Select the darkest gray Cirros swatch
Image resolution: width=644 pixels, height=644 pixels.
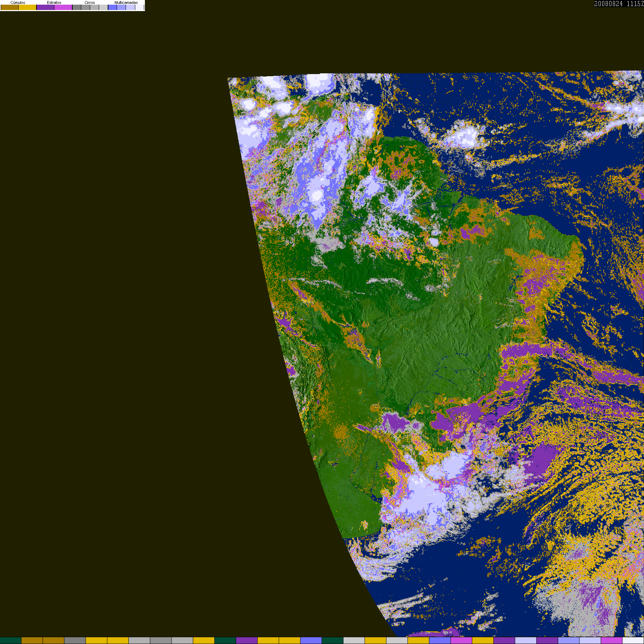(x=77, y=7)
